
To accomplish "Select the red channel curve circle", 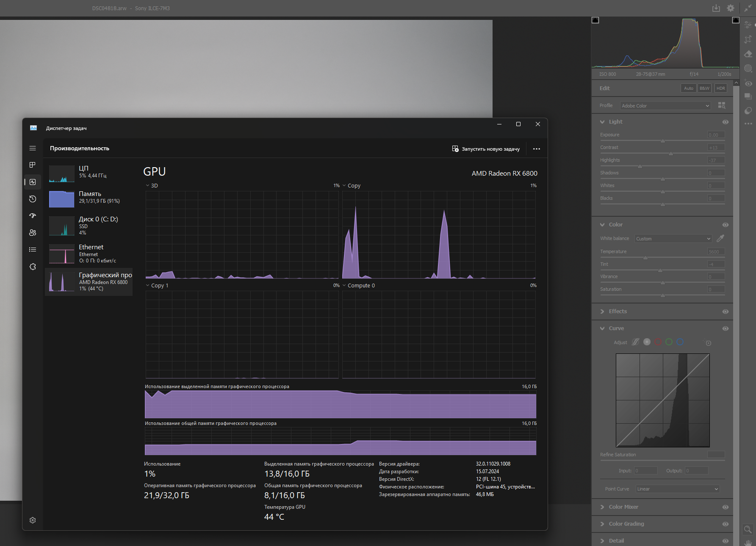I will click(658, 342).
